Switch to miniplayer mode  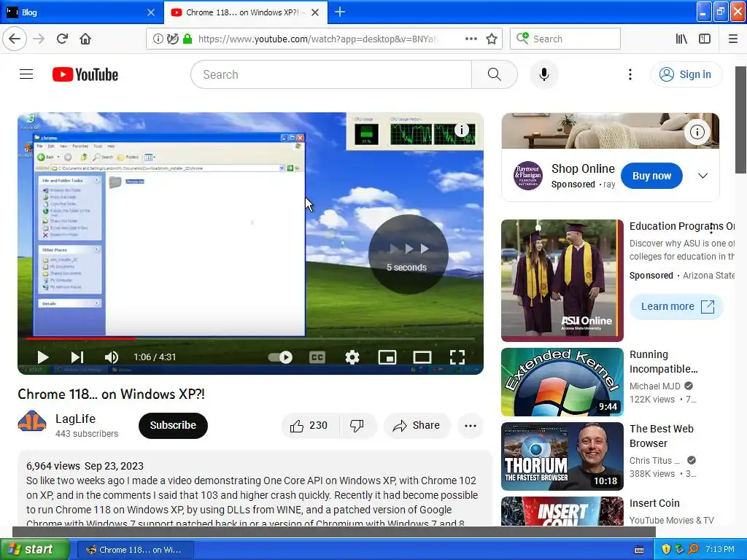pyautogui.click(x=387, y=357)
